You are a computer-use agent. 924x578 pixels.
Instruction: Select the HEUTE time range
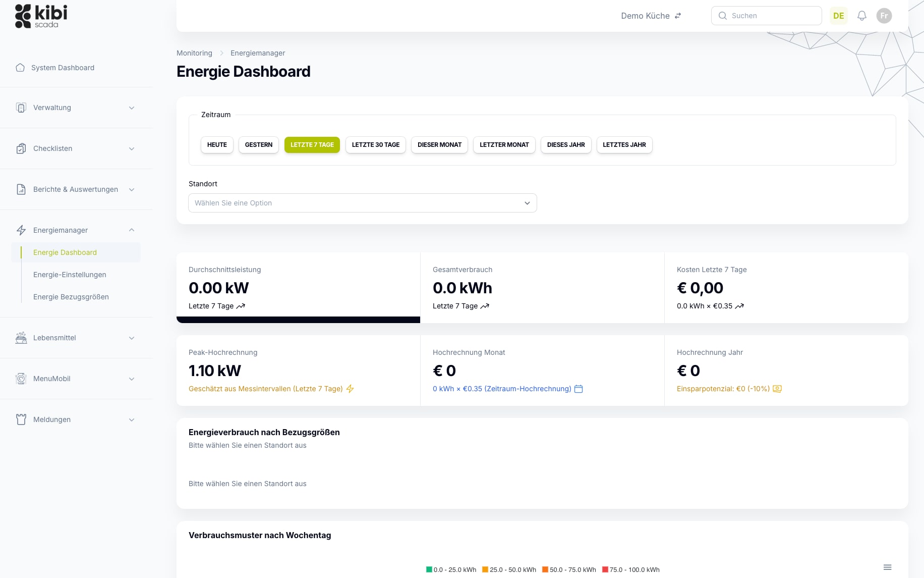(x=217, y=145)
